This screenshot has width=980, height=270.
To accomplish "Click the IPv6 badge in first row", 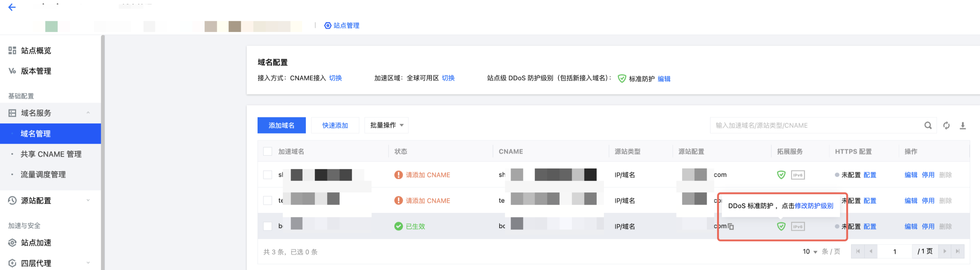I will tap(798, 175).
